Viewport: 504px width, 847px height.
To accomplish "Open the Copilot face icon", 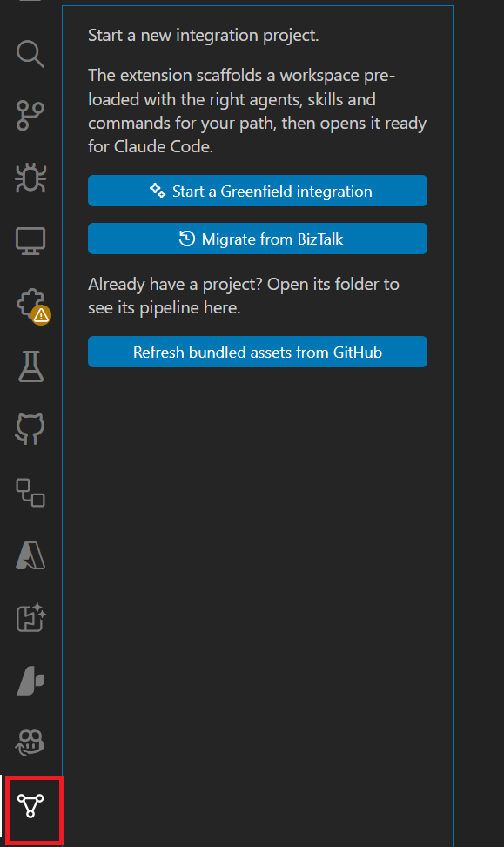I will (x=30, y=743).
